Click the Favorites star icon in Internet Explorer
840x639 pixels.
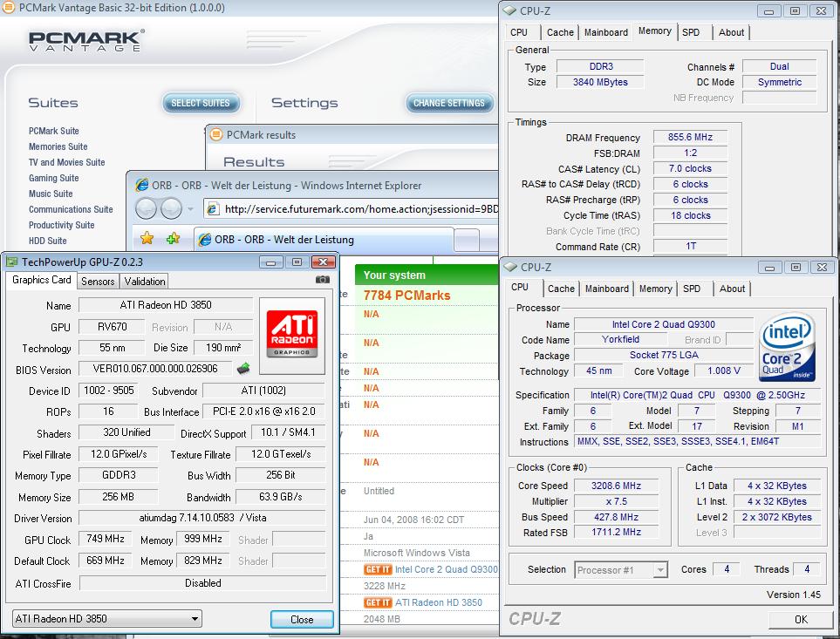coord(147,238)
